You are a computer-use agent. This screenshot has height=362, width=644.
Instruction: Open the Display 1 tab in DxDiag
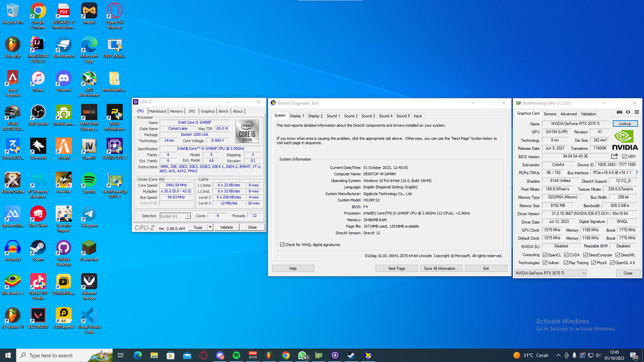coord(296,116)
